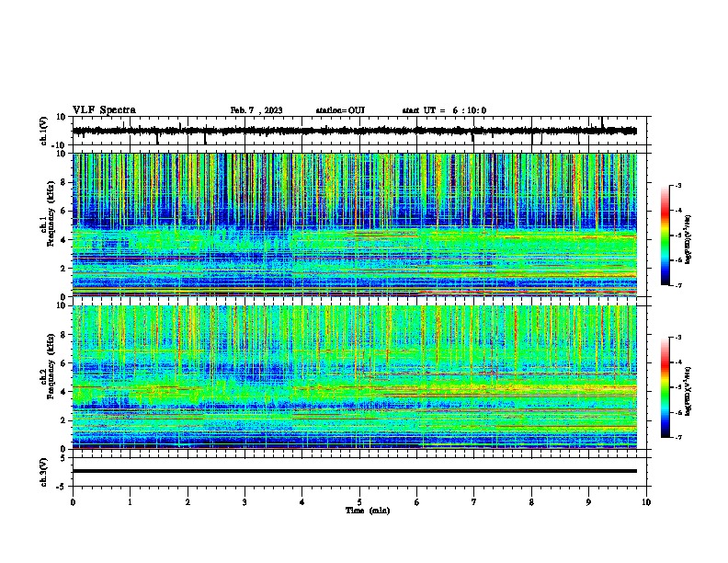Click time axis tick label "7"

point(474,502)
